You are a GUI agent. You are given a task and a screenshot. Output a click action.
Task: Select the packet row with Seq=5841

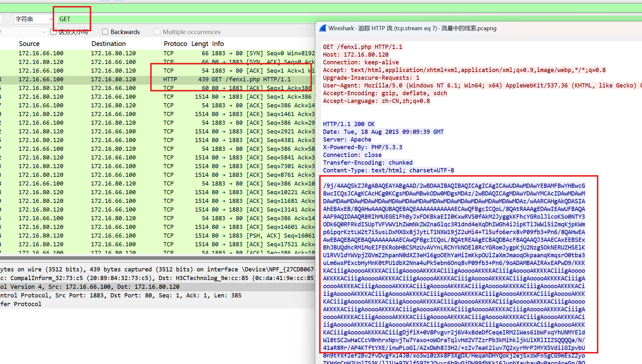click(x=158, y=158)
